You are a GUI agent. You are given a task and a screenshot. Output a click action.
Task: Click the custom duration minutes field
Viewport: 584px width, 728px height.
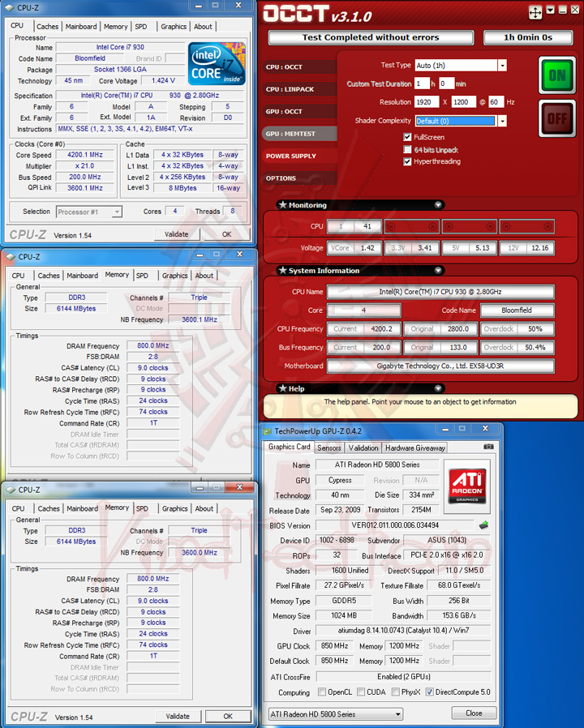tap(446, 84)
